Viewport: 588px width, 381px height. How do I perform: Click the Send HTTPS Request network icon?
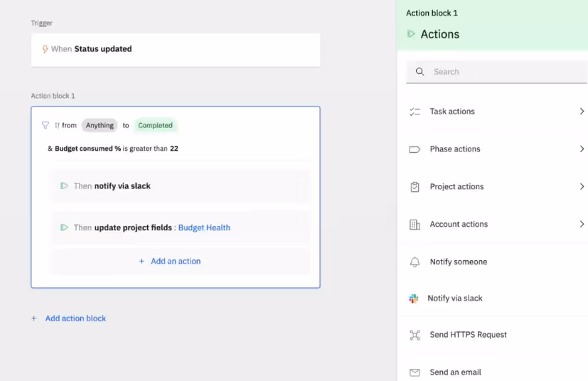point(415,335)
